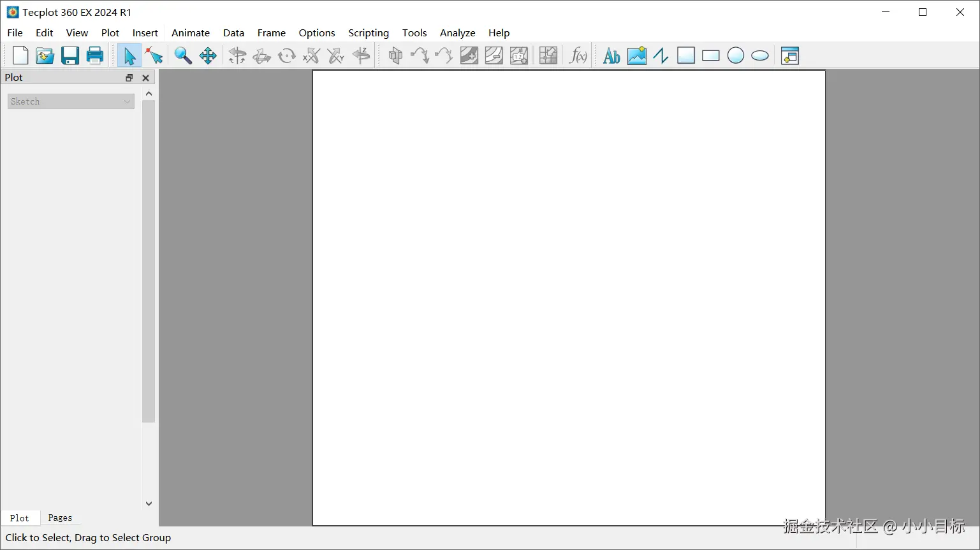This screenshot has width=980, height=550.
Task: Select the twist rotate tool with circular arrows
Action: (287, 56)
